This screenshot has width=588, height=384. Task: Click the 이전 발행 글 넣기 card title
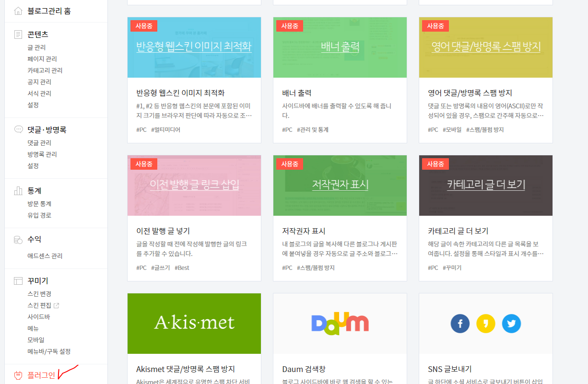(x=163, y=231)
